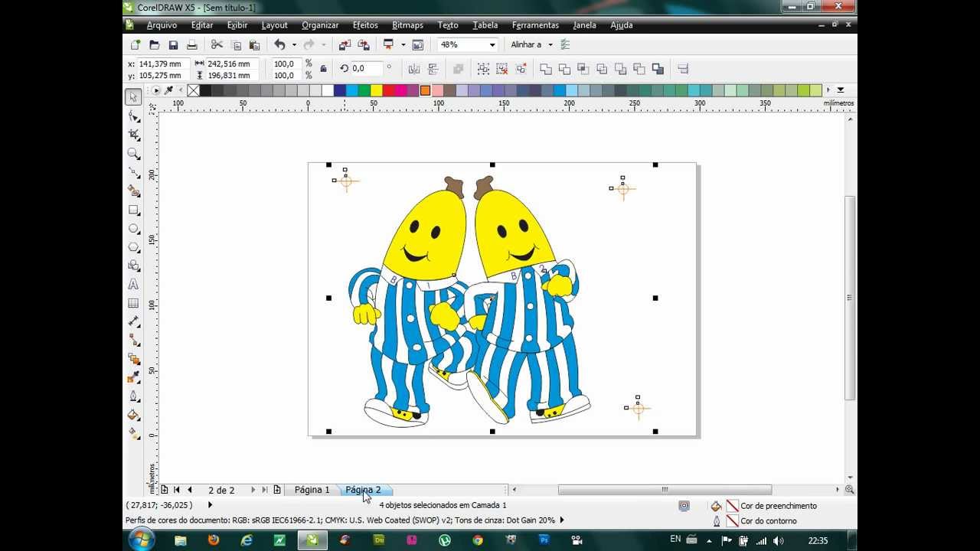Open the Bitmaps menu
The height and width of the screenshot is (551, 980).
tap(407, 25)
